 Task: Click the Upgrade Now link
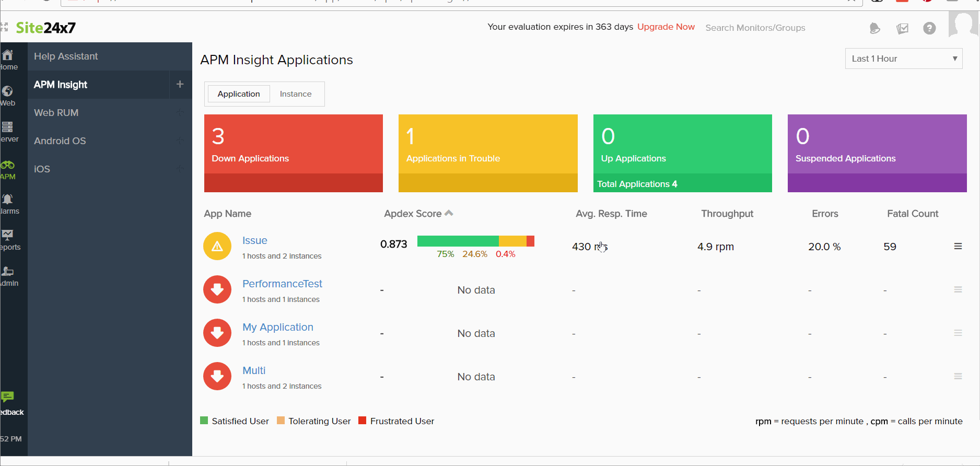(666, 27)
